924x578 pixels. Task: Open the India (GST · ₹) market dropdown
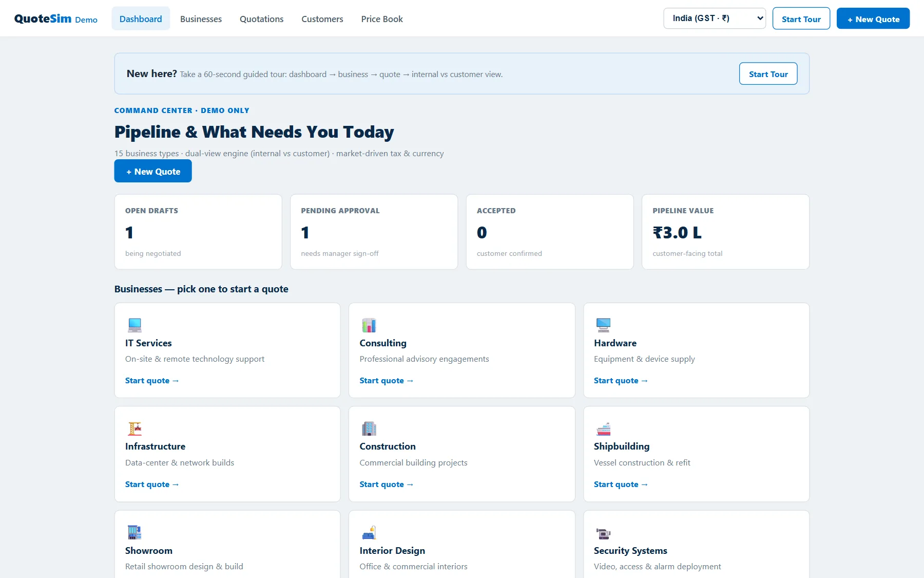tap(715, 18)
